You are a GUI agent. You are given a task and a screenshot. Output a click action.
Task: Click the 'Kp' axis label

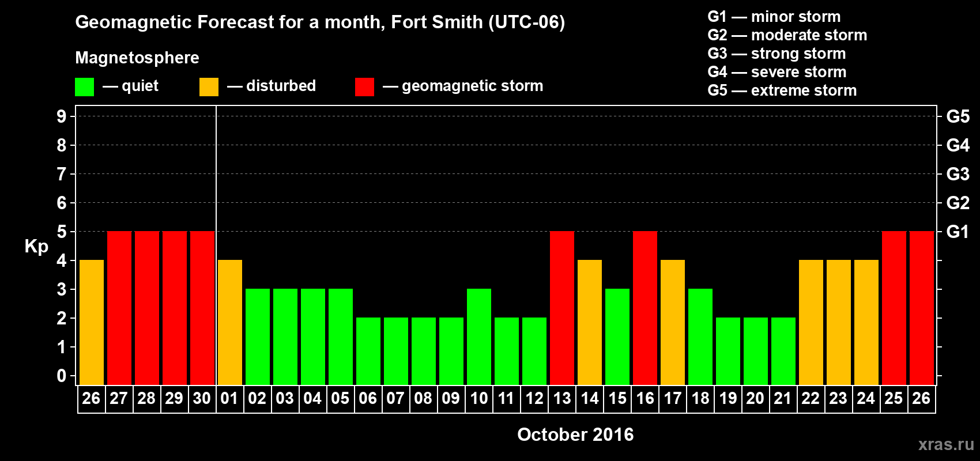click(x=36, y=247)
